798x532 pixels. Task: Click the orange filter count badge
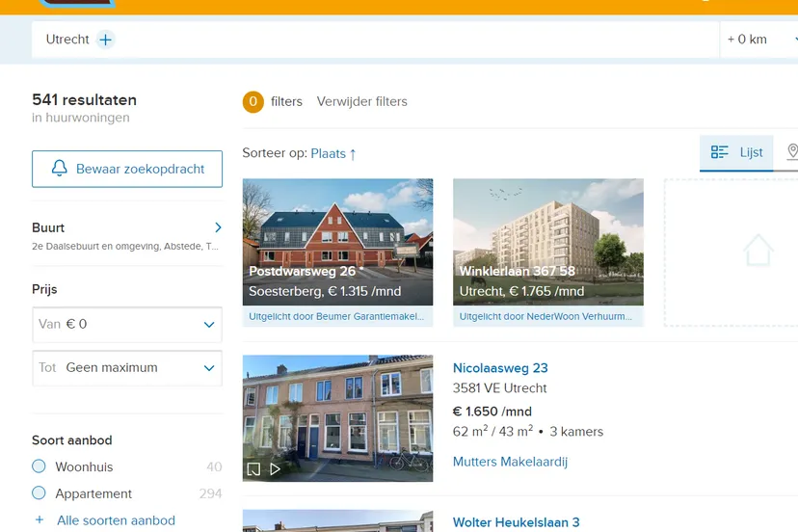253,101
